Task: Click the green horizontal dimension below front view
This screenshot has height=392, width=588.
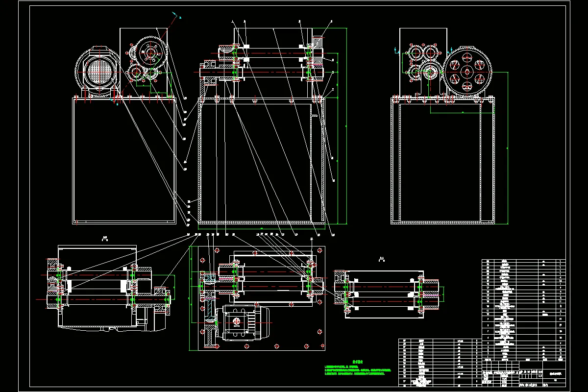Action: (261, 228)
